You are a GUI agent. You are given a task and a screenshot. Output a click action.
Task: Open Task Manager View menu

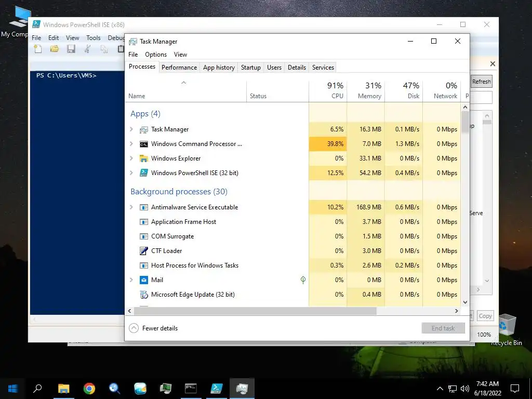pyautogui.click(x=180, y=54)
